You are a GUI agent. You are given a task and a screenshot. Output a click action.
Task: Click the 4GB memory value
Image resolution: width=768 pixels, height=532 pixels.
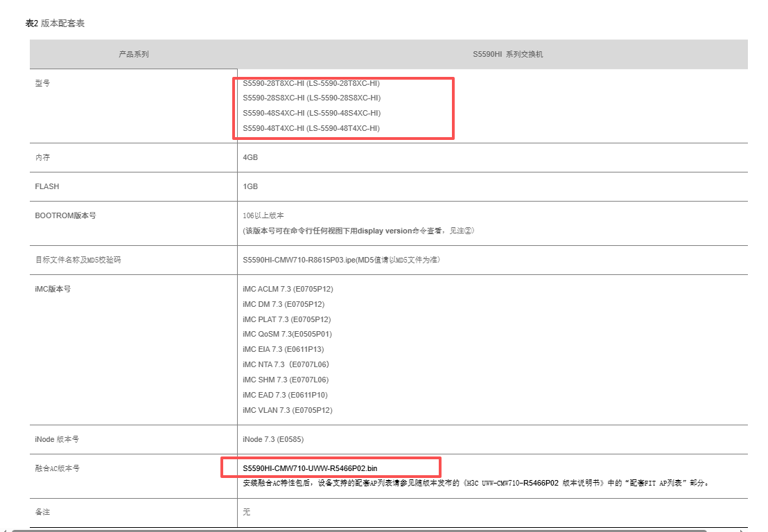[250, 157]
